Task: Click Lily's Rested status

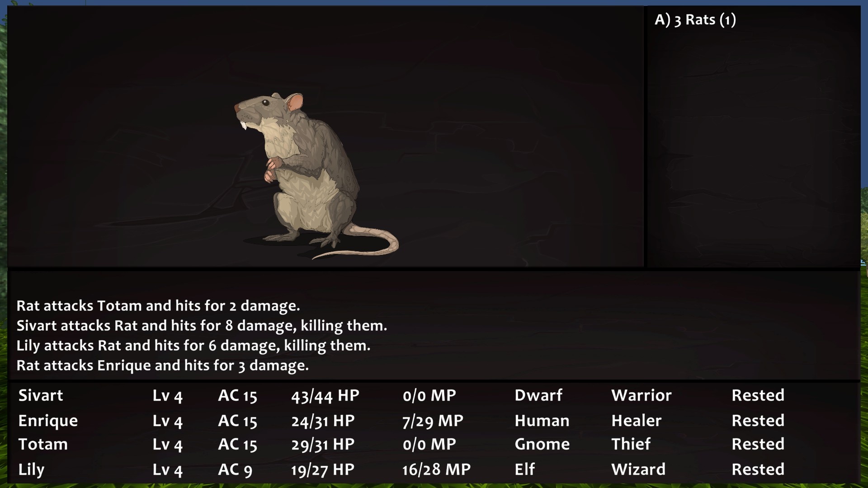Action: [x=758, y=469]
